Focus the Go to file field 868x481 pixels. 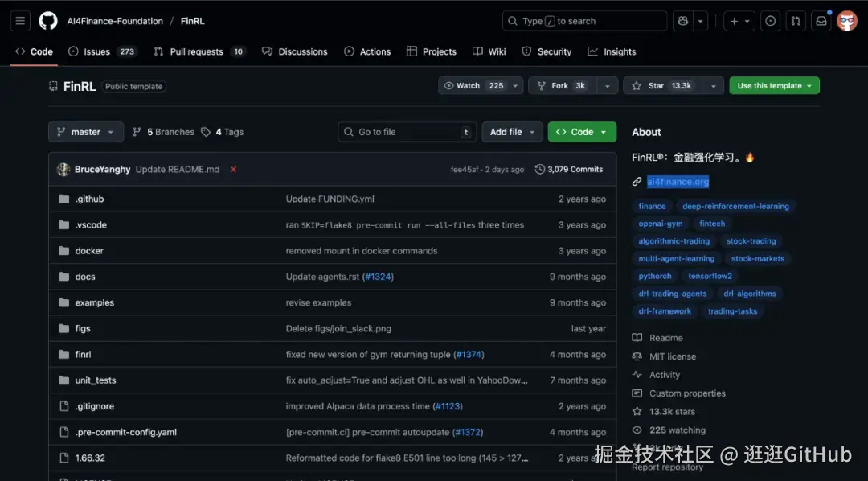(x=407, y=132)
